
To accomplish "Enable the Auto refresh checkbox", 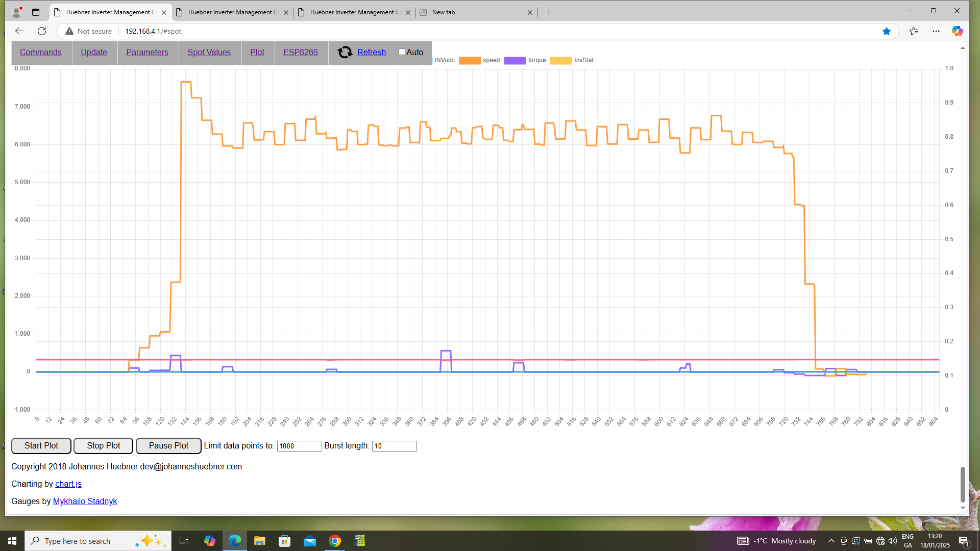I will pyautogui.click(x=402, y=52).
